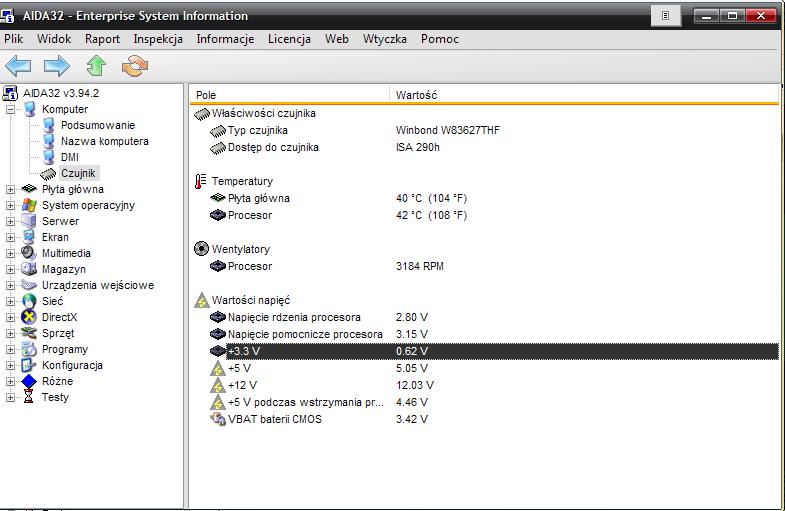
Task: Click the Sieć globe icon in tree
Action: (x=29, y=301)
